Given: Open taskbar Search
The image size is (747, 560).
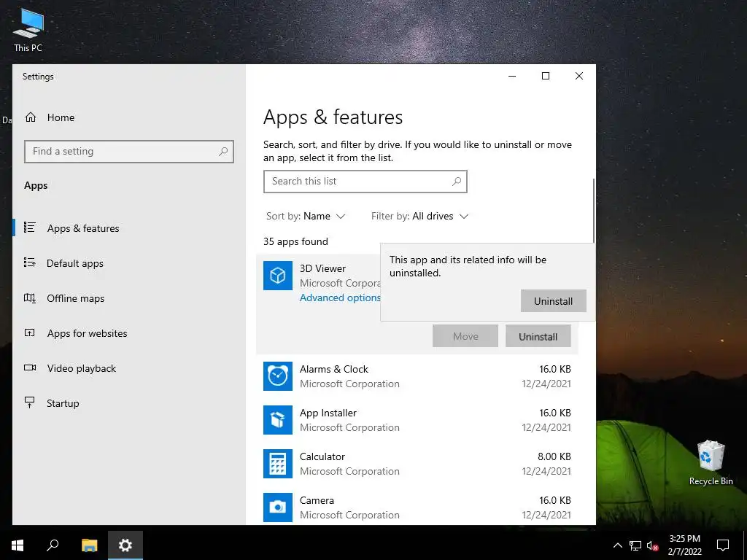Looking at the screenshot, I should click(x=53, y=545).
